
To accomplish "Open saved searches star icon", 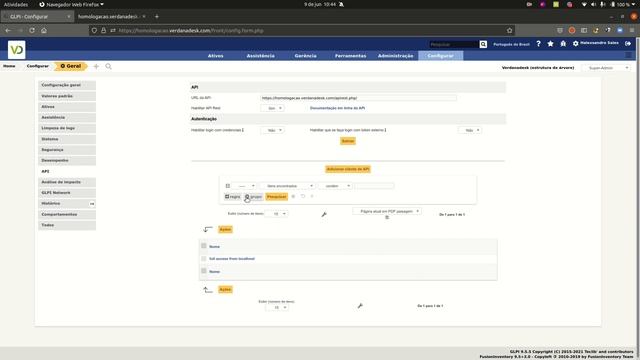I will [x=551, y=44].
